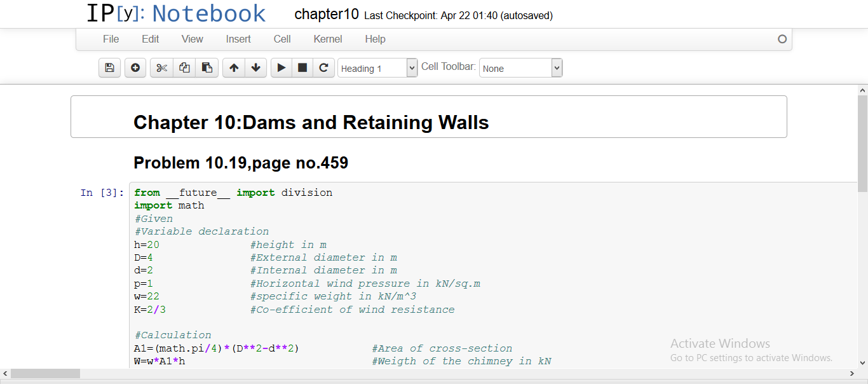Open the Insert menu

click(238, 39)
